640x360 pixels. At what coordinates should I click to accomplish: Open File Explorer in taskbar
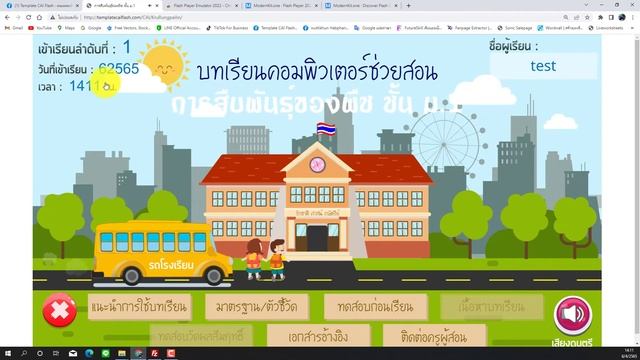click(122, 353)
